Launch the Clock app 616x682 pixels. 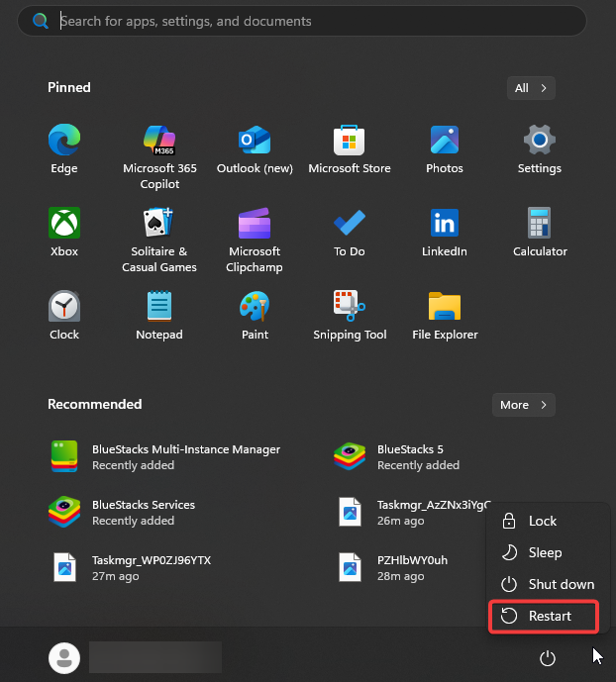64,316
